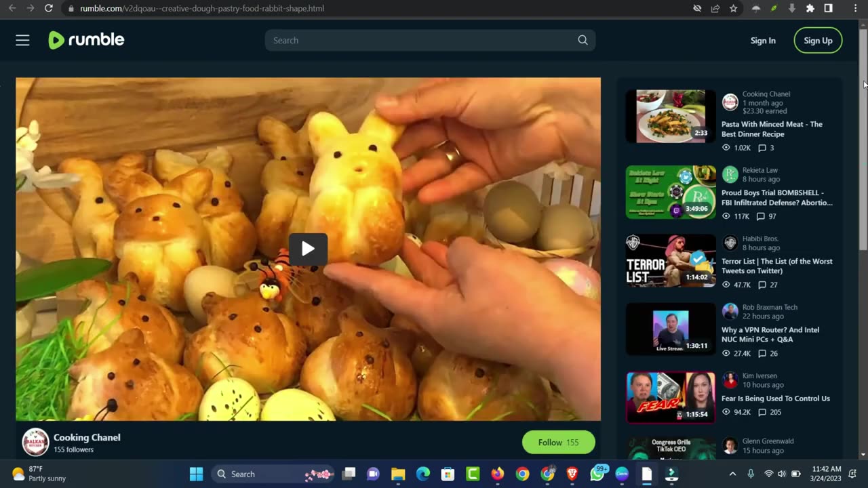Open the Proud Boys Trial video thumbnail
The image size is (868, 488).
[x=671, y=192]
